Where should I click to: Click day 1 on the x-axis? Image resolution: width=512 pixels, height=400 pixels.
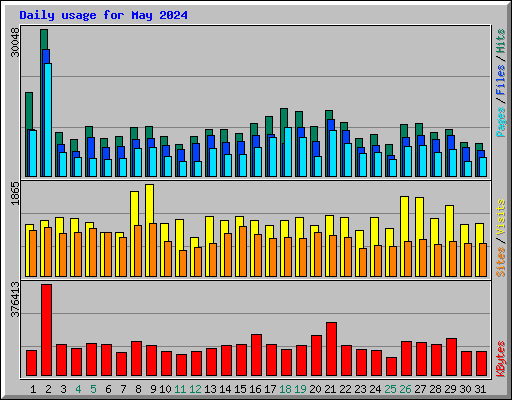pos(33,389)
